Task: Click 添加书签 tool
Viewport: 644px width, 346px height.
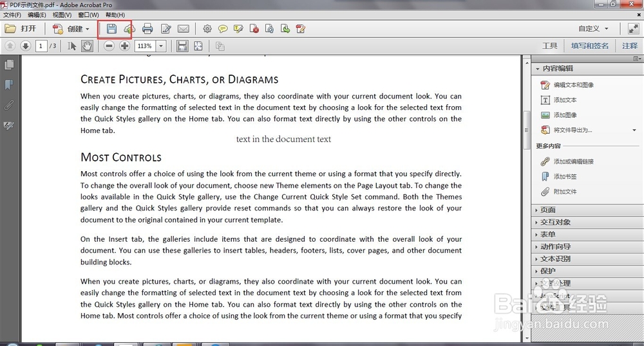Action: pos(559,177)
